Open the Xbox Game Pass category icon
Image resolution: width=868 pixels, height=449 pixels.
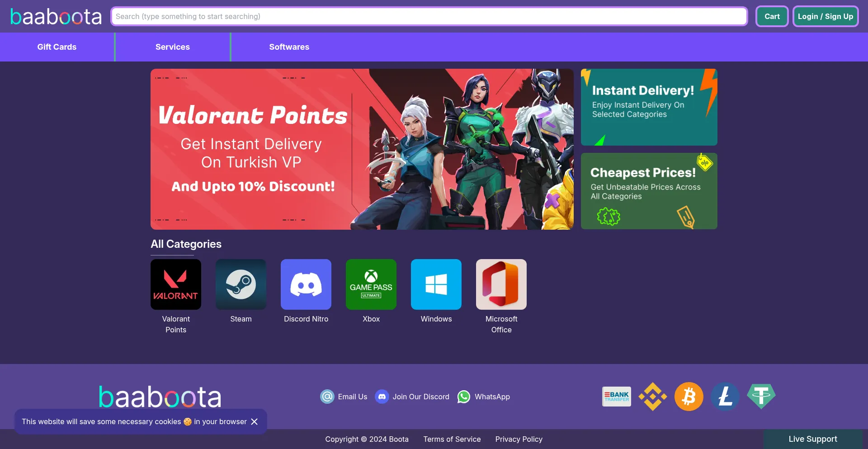(x=371, y=284)
